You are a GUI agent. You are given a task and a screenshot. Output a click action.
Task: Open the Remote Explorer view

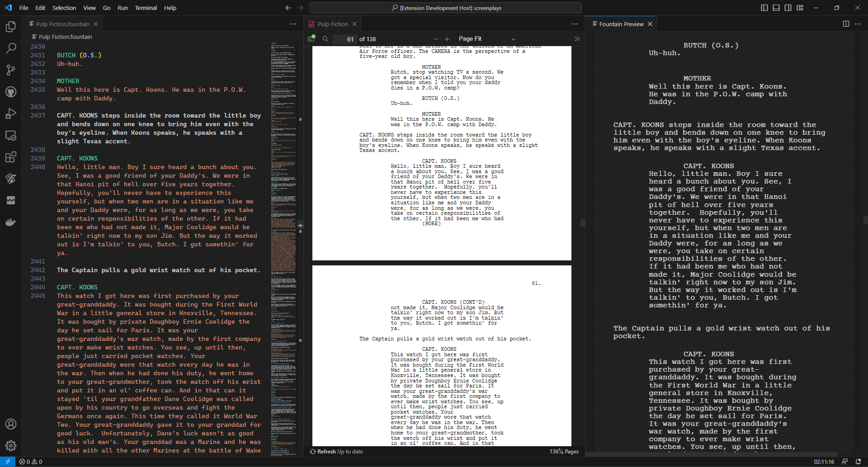(11, 135)
